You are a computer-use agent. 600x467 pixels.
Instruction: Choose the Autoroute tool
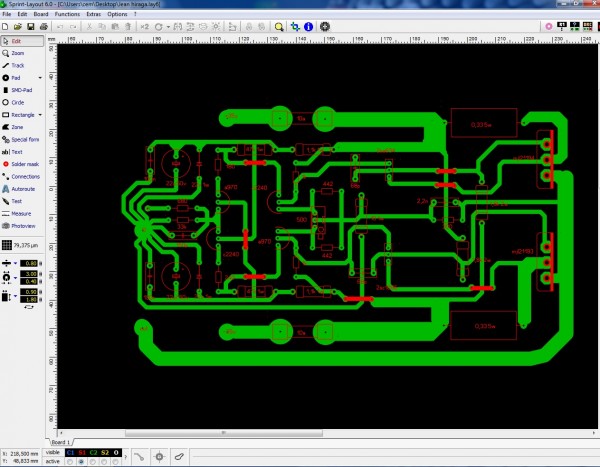click(x=22, y=188)
